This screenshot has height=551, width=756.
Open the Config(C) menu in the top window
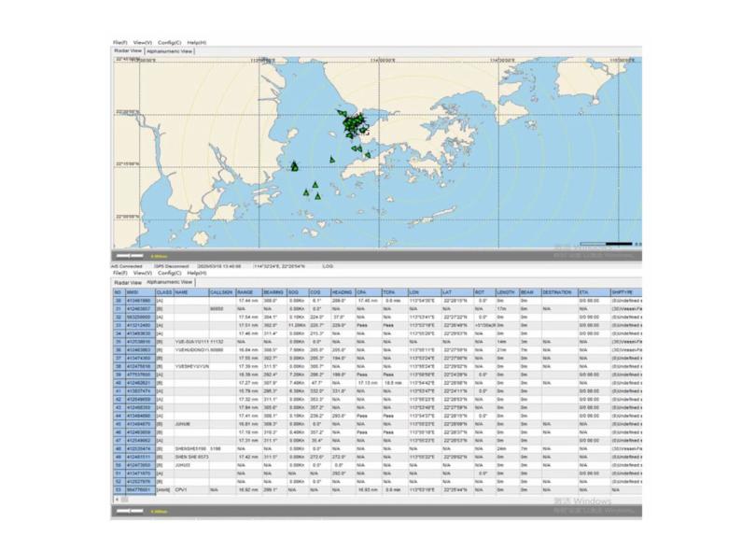[x=169, y=42]
